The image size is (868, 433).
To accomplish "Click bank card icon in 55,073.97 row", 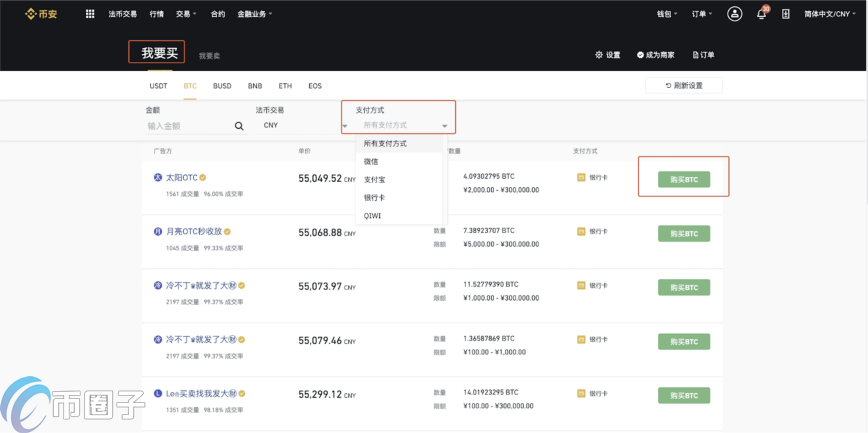I will tap(581, 286).
